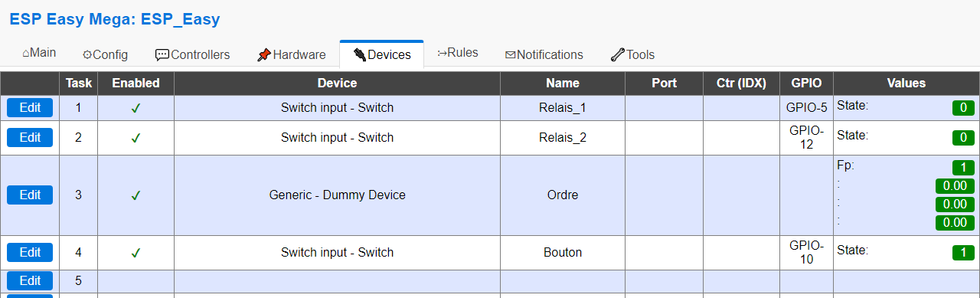This screenshot has height=298, width=980.
Task: Click enabled checkmark for Bouton
Action: click(136, 254)
